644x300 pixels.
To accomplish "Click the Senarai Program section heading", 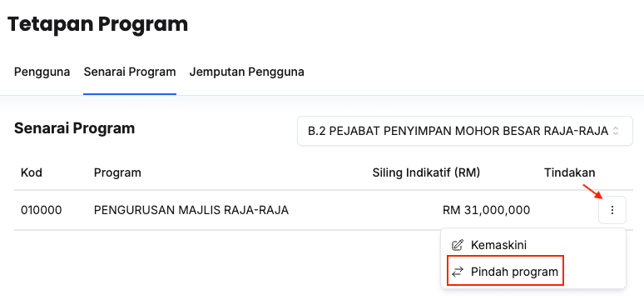I will point(74,128).
